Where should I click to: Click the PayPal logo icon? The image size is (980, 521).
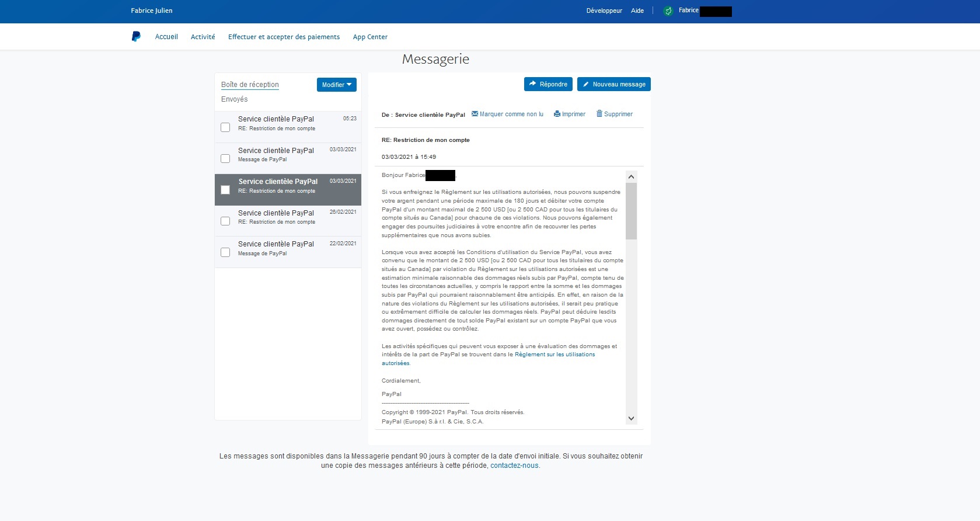136,36
